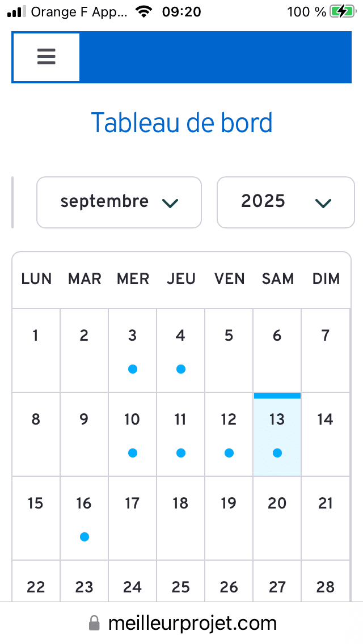This screenshot has width=363, height=644.
Task: Open the hamburger menu
Action: click(46, 57)
